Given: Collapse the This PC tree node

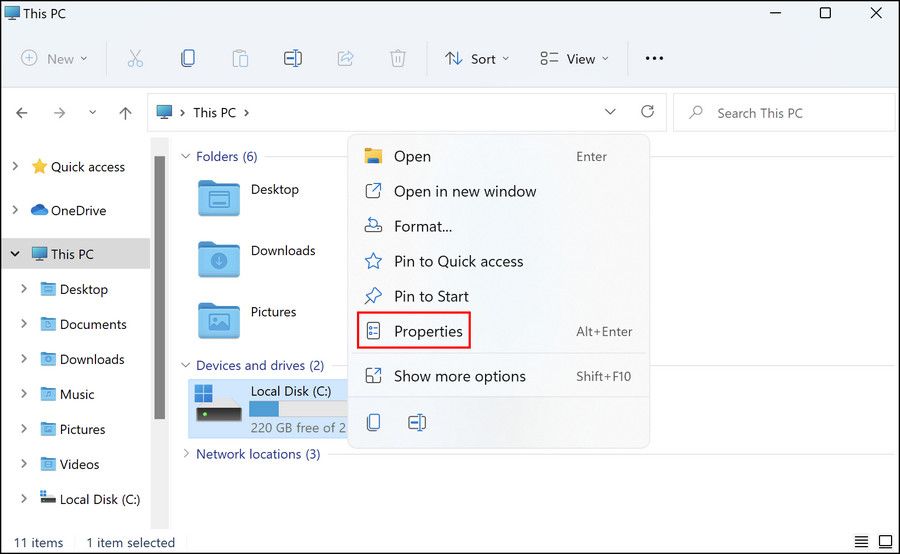Looking at the screenshot, I should click(x=15, y=254).
